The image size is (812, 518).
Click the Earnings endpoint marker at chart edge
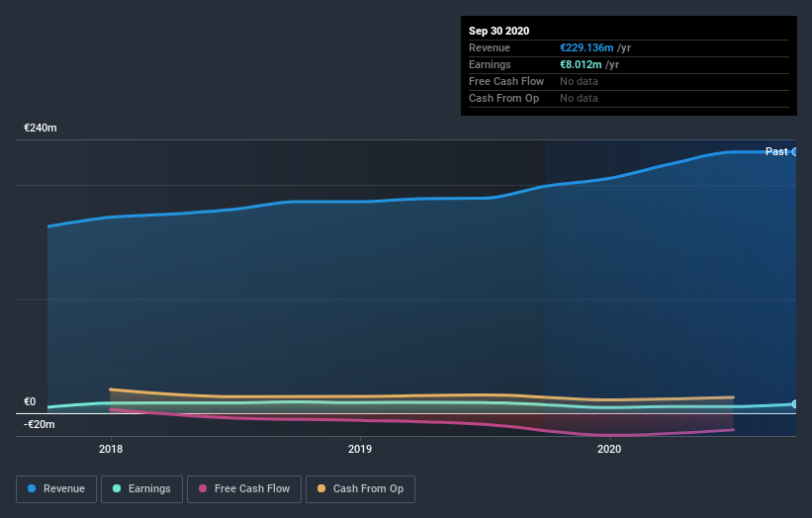(794, 403)
